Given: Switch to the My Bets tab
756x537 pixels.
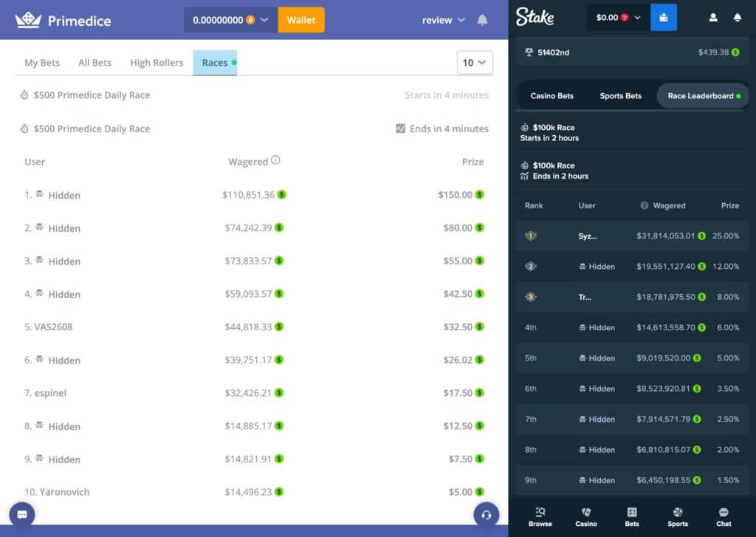Looking at the screenshot, I should 42,63.
